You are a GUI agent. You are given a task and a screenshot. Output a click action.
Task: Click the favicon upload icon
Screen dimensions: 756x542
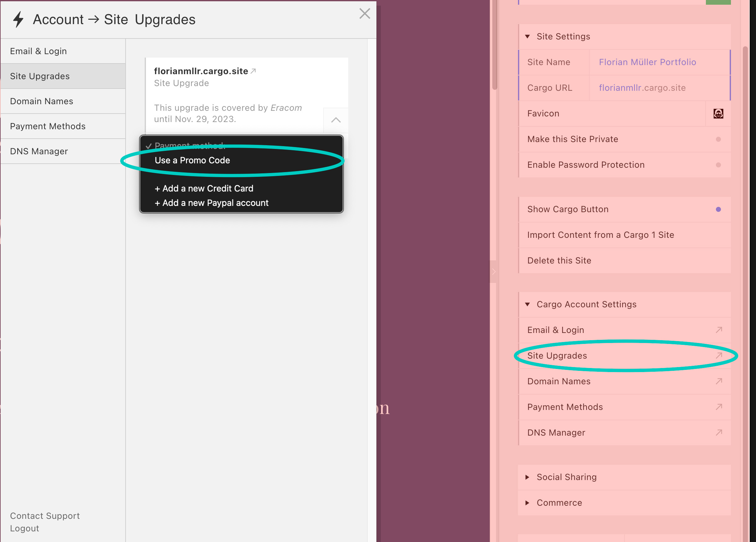(x=718, y=113)
